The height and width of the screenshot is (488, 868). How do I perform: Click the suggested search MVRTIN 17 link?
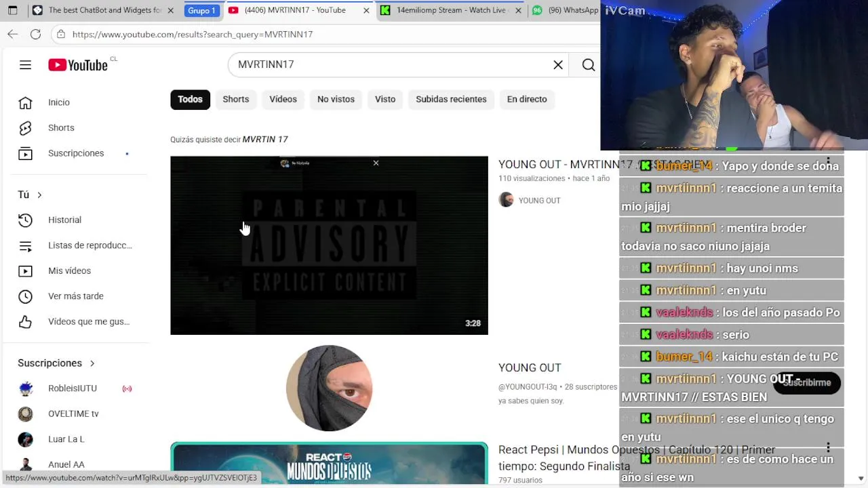point(265,140)
